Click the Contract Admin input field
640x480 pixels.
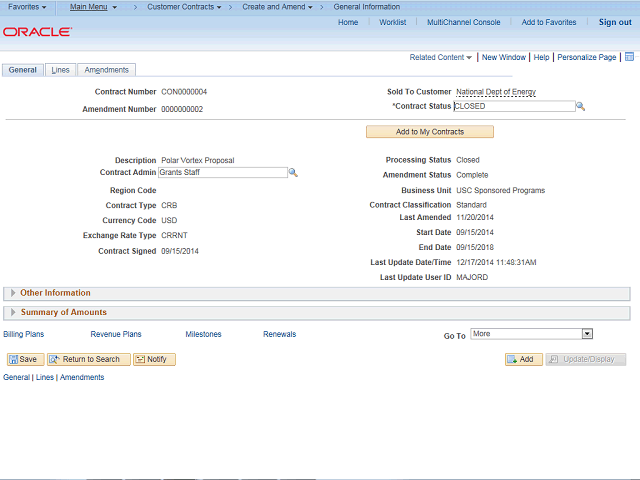pos(222,172)
